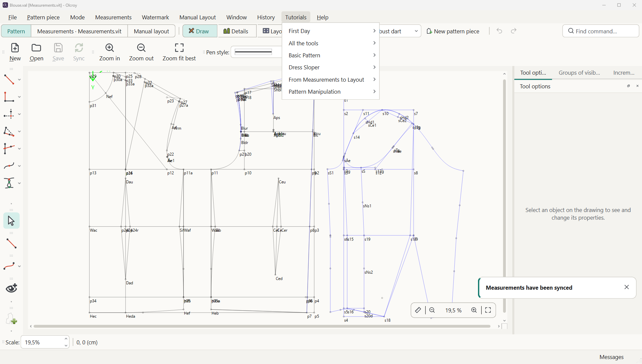The image size is (642, 364).
Task: Activate the arrow pointer tool
Action: tap(11, 221)
